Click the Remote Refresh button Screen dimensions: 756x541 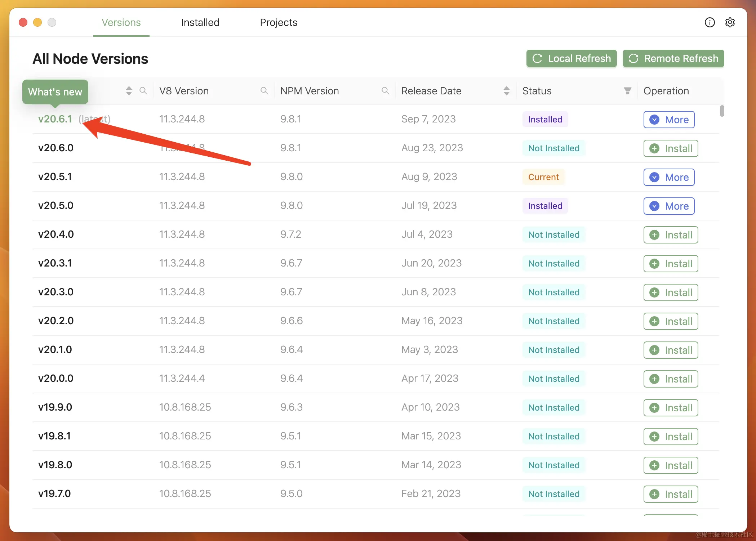673,58
